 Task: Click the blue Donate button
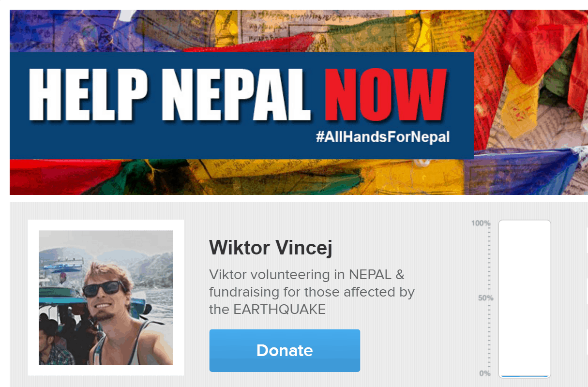[x=285, y=350]
